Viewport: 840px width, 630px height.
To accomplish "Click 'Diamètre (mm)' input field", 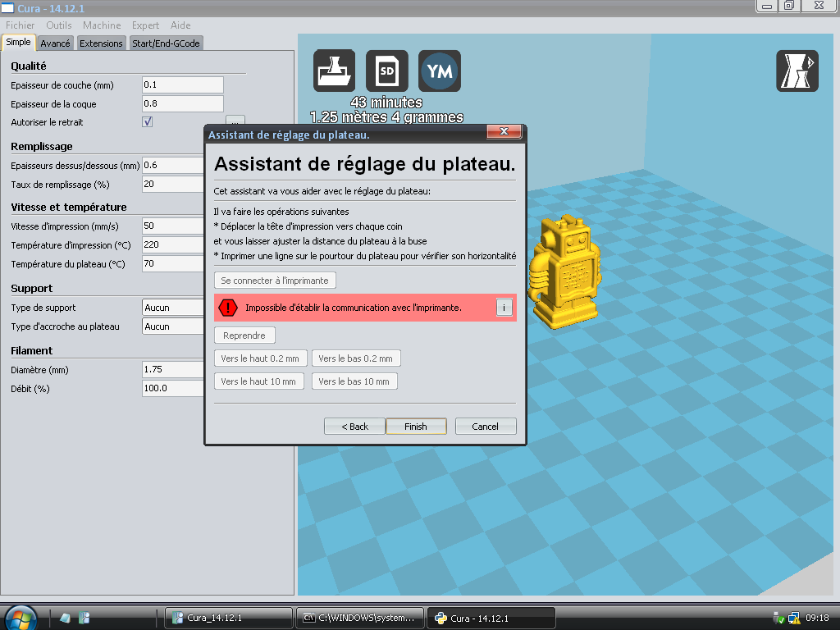I will (173, 369).
